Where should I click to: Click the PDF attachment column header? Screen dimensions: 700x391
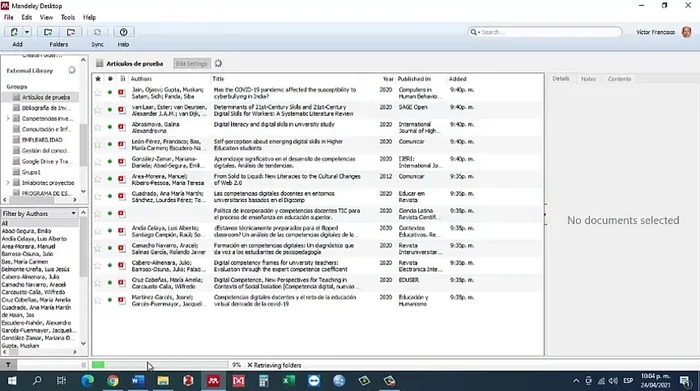122,79
